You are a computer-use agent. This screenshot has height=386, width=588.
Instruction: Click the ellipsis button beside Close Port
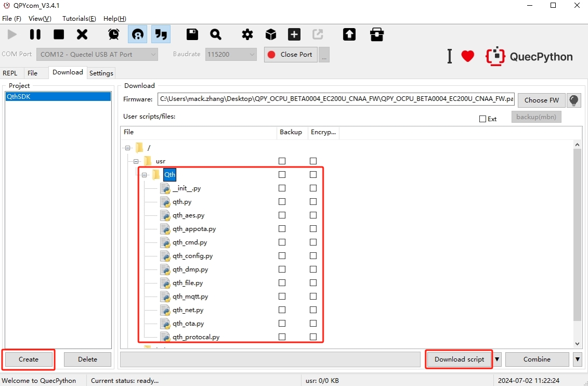click(324, 55)
